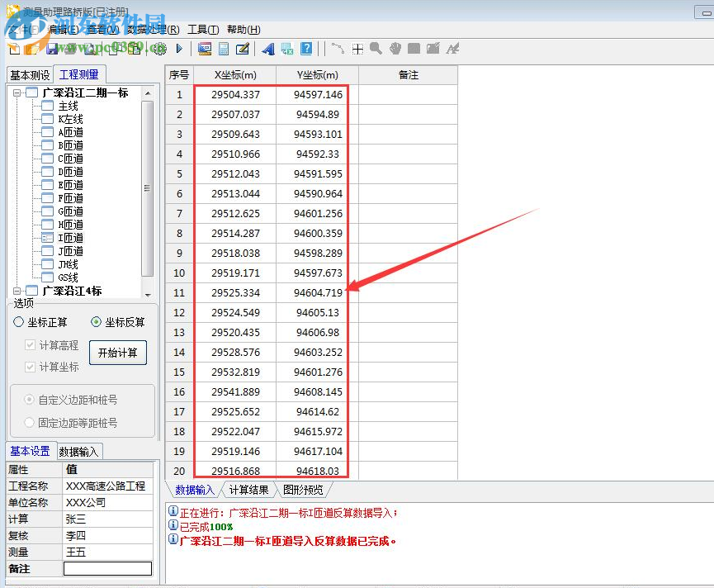The width and height of the screenshot is (714, 588).
Task: Click the blue run arrow icon
Action: coord(177,49)
